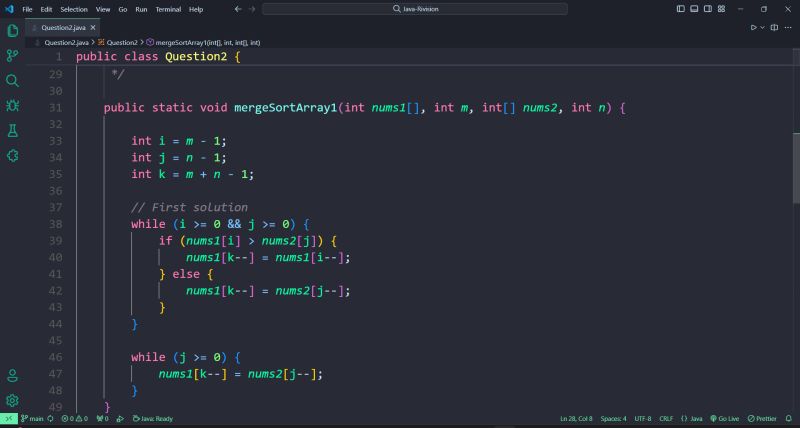Open ports forwarded indicator showing 0
The width and height of the screenshot is (800, 428).
(x=103, y=419)
